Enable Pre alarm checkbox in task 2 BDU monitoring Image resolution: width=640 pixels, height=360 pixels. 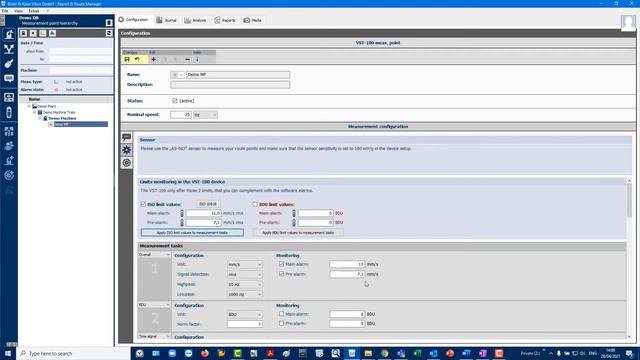[x=281, y=323]
